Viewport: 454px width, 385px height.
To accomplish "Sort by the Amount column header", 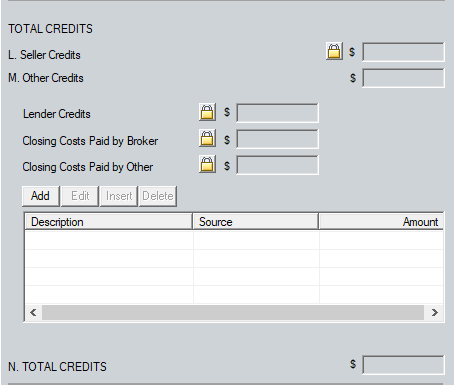I will (381, 222).
